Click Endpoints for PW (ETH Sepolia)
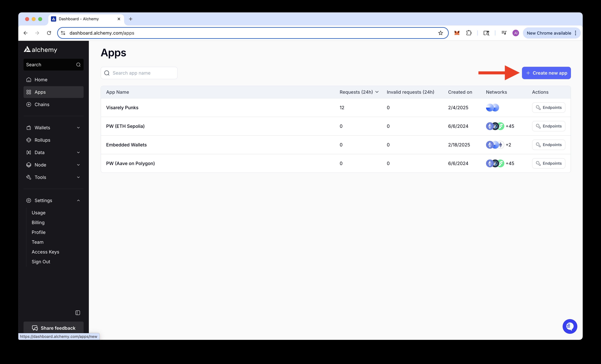 click(x=549, y=126)
